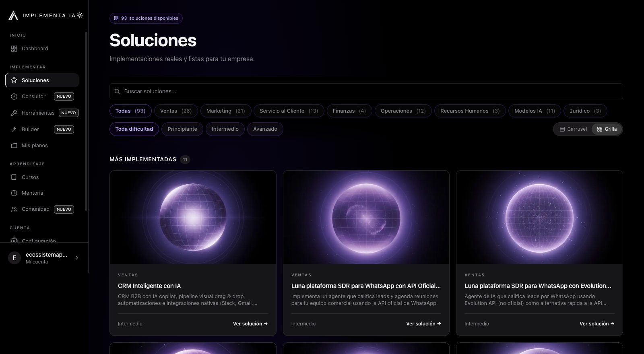
Task: Open CRM Inteligente con IA thumbnail
Action: coord(193,217)
